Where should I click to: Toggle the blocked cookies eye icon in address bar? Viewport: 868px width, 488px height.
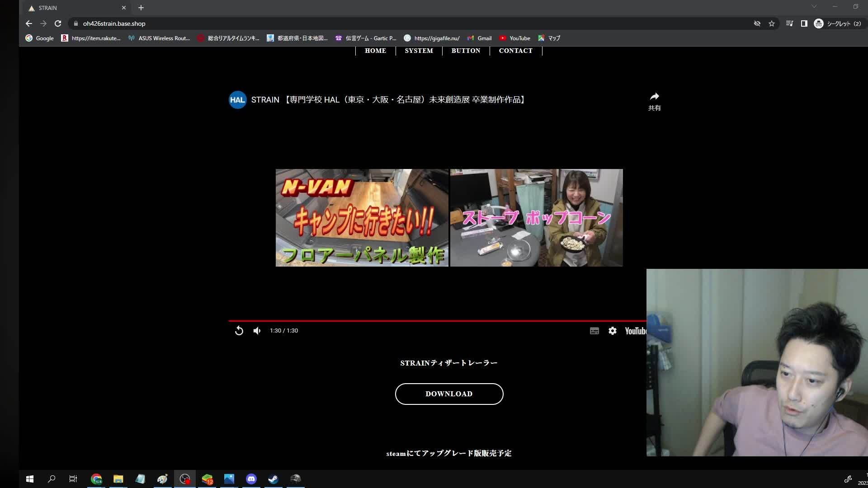tap(757, 23)
